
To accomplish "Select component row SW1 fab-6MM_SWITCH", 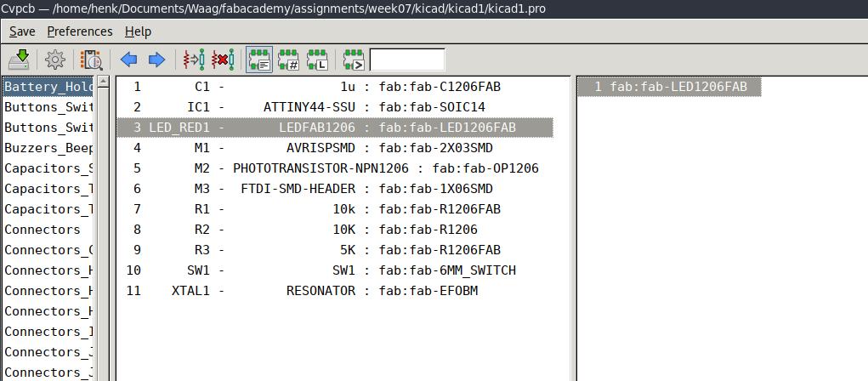I will point(335,270).
